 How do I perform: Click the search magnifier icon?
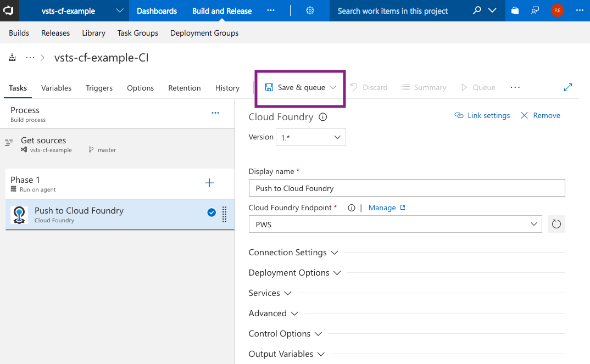(477, 10)
